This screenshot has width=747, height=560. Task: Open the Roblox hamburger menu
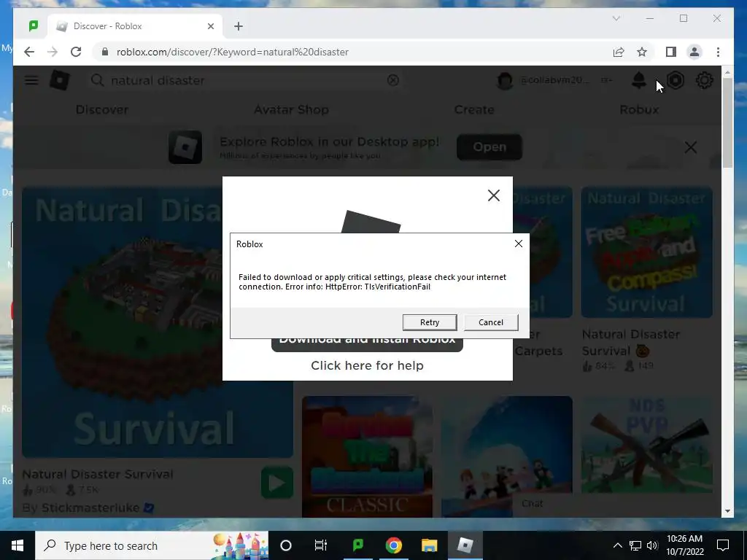click(31, 80)
